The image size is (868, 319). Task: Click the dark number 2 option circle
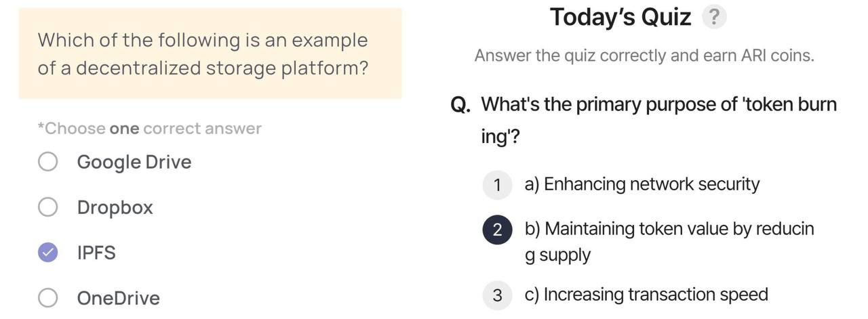[497, 230]
